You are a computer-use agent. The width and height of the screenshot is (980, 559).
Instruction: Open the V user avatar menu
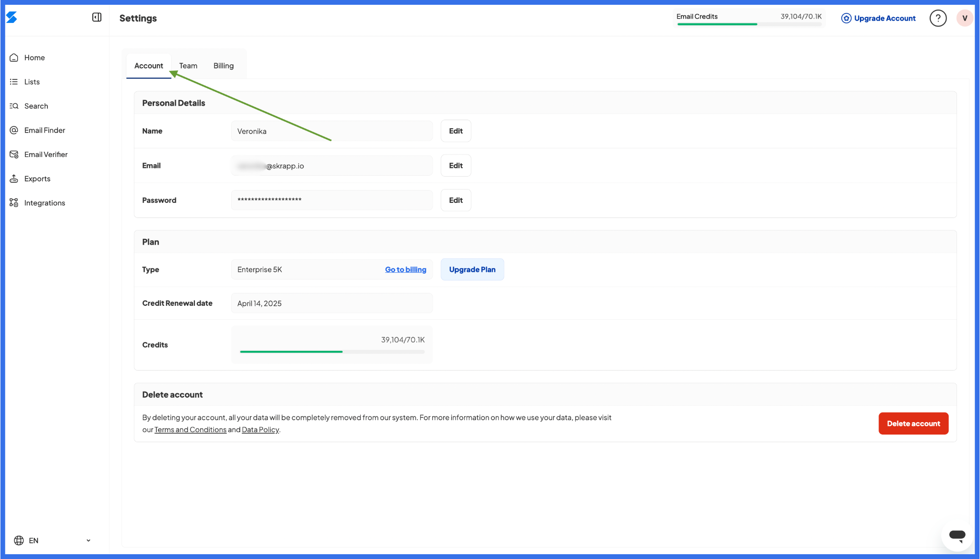coord(965,18)
